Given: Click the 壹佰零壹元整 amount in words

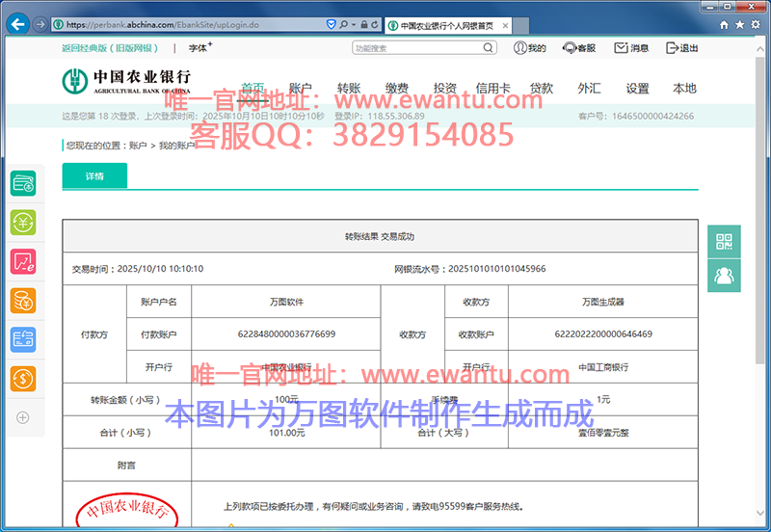Looking at the screenshot, I should point(603,433).
